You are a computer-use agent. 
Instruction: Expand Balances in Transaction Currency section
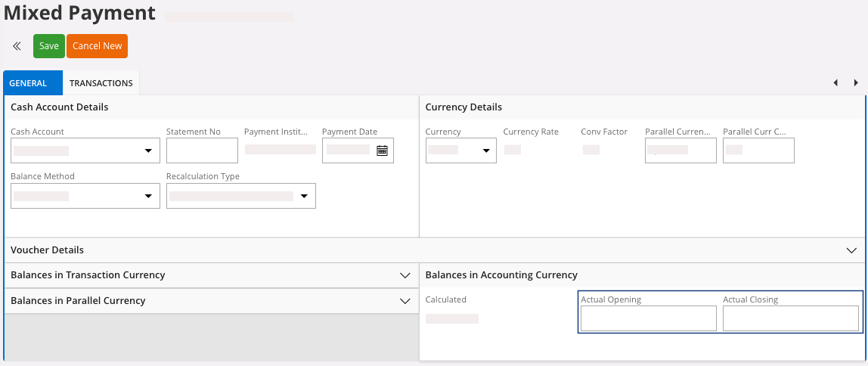click(405, 276)
